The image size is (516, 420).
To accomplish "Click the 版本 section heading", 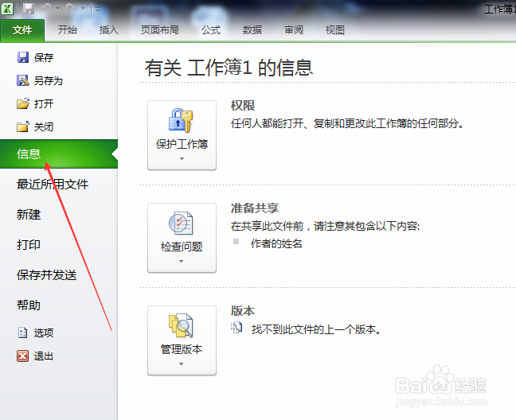I will click(243, 310).
